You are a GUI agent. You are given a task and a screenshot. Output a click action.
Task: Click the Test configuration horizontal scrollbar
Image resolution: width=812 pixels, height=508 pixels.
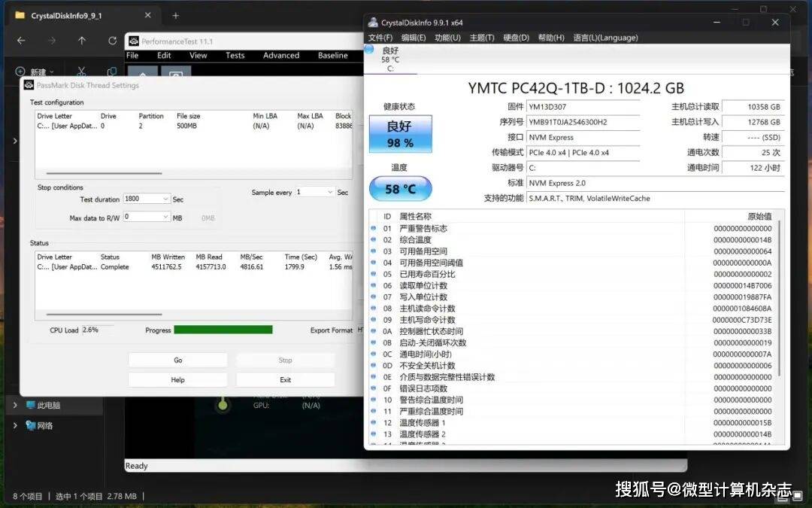coord(104,173)
